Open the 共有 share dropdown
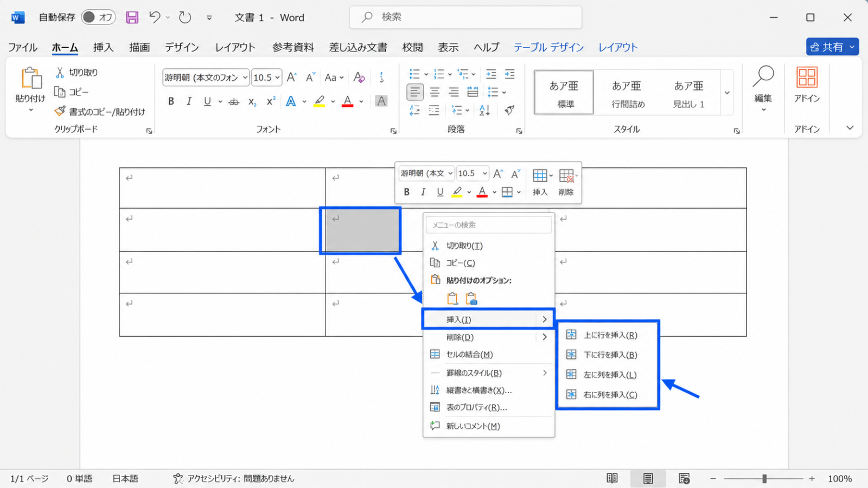 point(852,47)
